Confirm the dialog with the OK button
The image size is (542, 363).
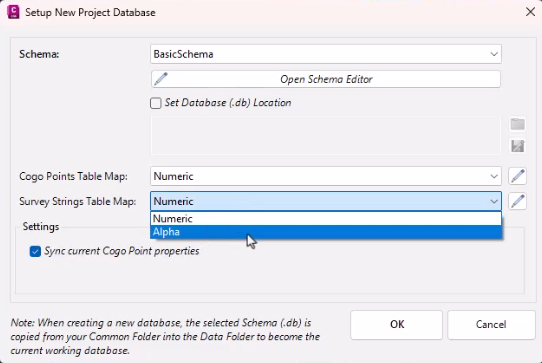coord(396,325)
